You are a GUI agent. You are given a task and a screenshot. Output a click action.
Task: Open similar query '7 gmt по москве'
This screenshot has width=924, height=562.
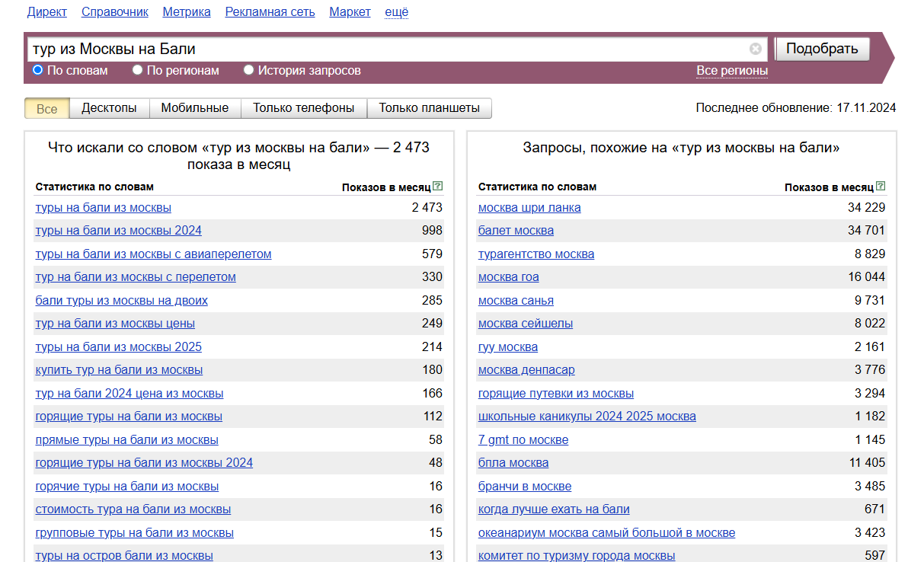click(x=523, y=440)
